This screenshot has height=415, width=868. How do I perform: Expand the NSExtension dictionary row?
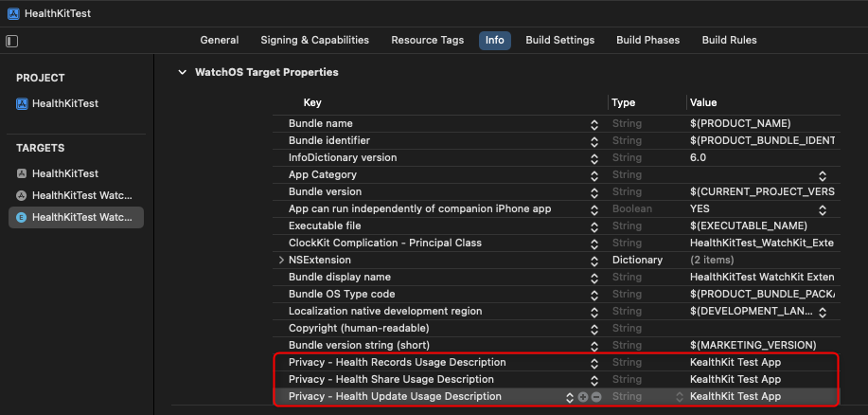[281, 260]
